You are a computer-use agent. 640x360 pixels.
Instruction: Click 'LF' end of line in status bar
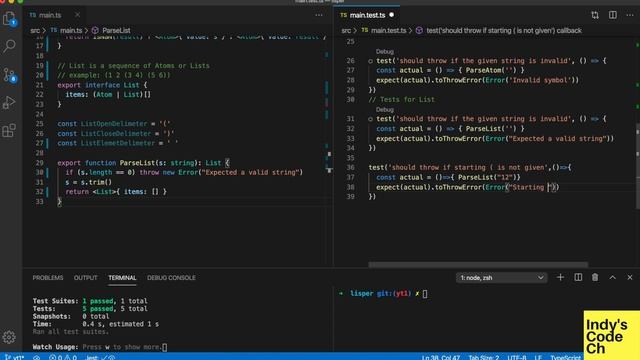point(538,358)
